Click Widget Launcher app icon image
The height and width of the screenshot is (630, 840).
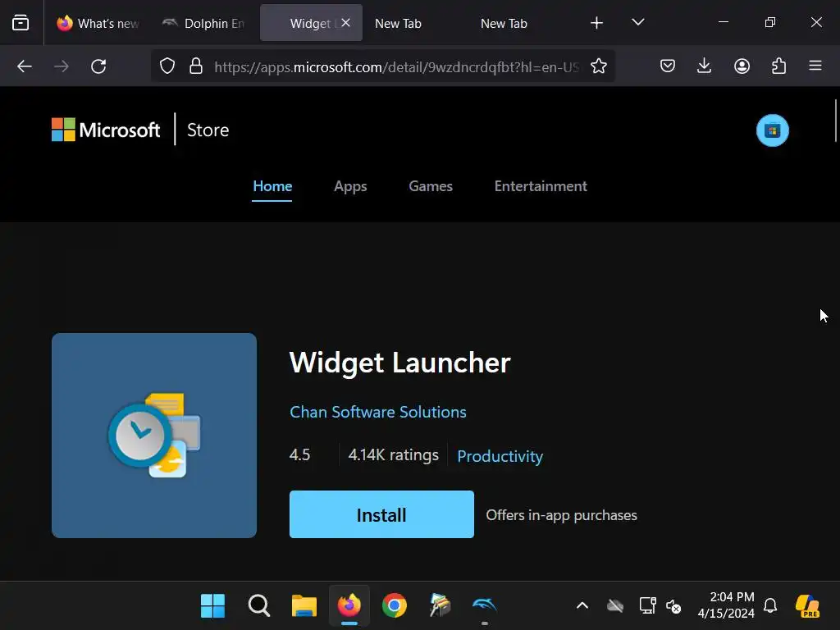pyautogui.click(x=154, y=436)
